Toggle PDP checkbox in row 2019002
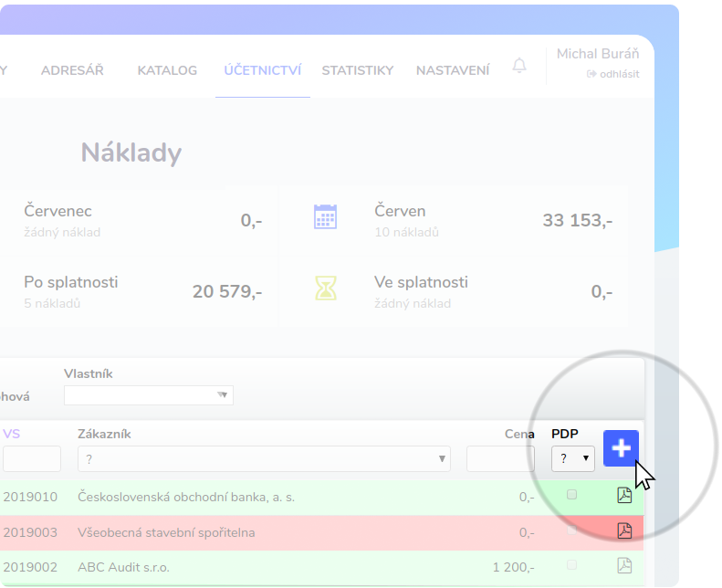 pos(571,565)
